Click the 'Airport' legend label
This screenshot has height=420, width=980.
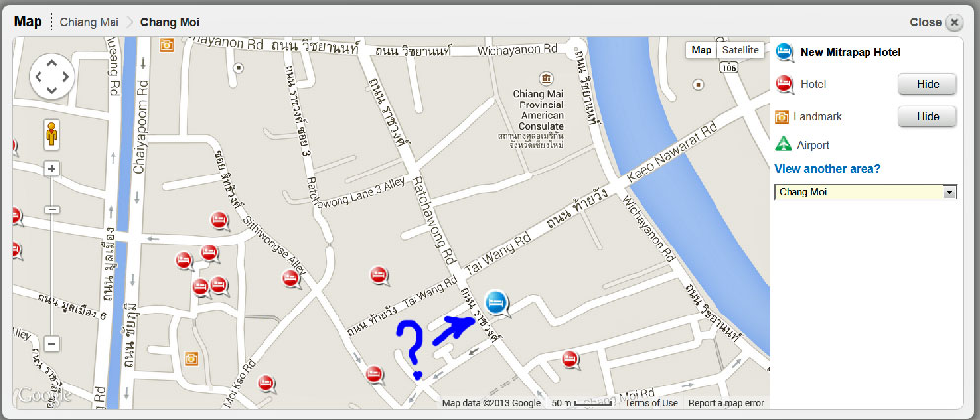pyautogui.click(x=813, y=145)
